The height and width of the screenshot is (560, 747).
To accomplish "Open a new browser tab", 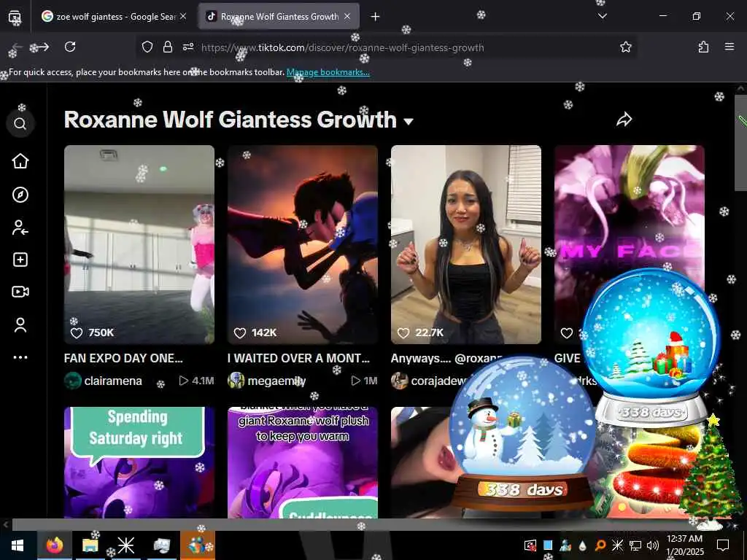I will click(376, 17).
